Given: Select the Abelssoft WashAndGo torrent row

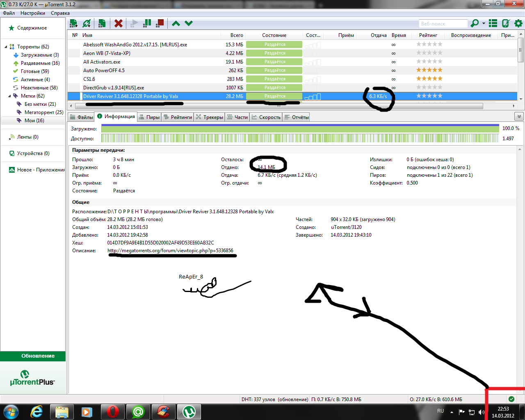Looking at the screenshot, I should point(292,44).
